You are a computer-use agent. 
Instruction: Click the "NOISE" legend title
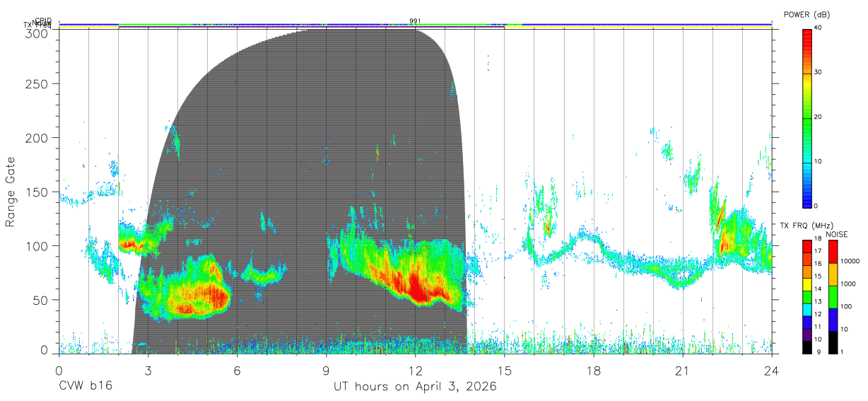click(835, 234)
